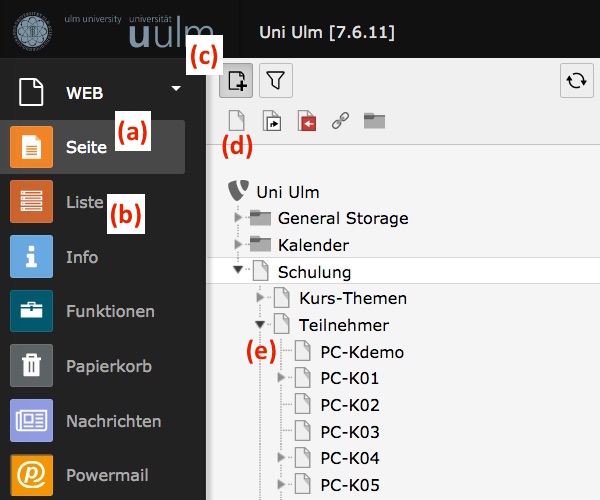The image size is (600, 500).
Task: Select the Kalender folder in tree
Action: [x=312, y=244]
